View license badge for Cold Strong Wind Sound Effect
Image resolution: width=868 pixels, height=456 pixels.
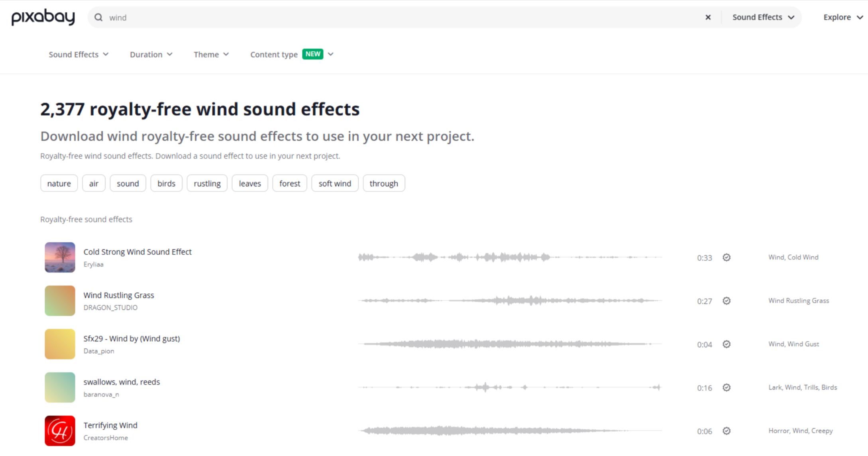[x=727, y=257]
